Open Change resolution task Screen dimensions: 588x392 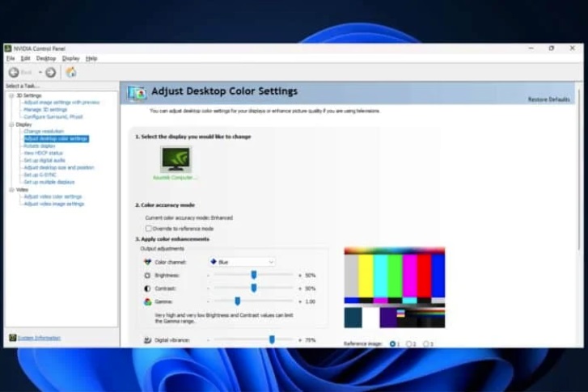click(44, 131)
